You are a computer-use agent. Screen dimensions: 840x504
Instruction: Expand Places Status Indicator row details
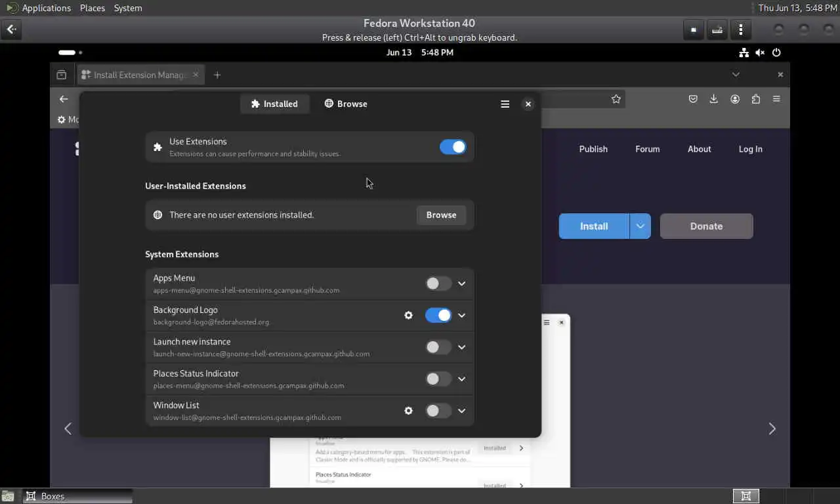click(461, 379)
